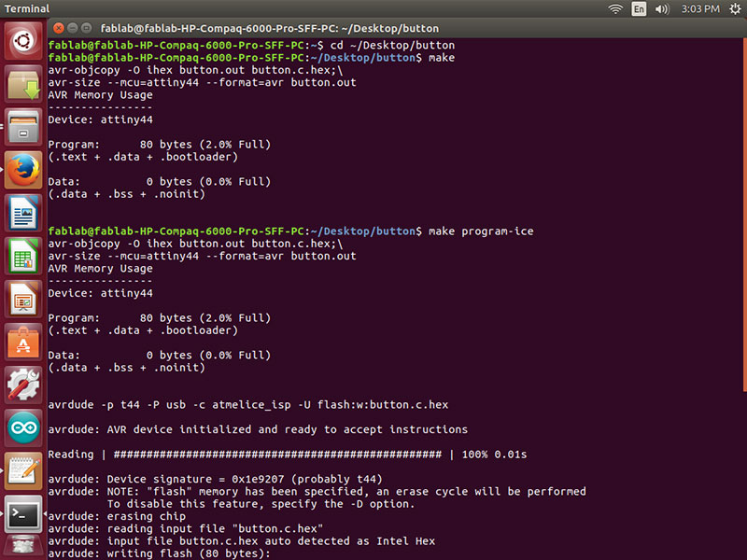Open the 3:03 PM clock menu
The width and height of the screenshot is (747, 560).
click(700, 8)
